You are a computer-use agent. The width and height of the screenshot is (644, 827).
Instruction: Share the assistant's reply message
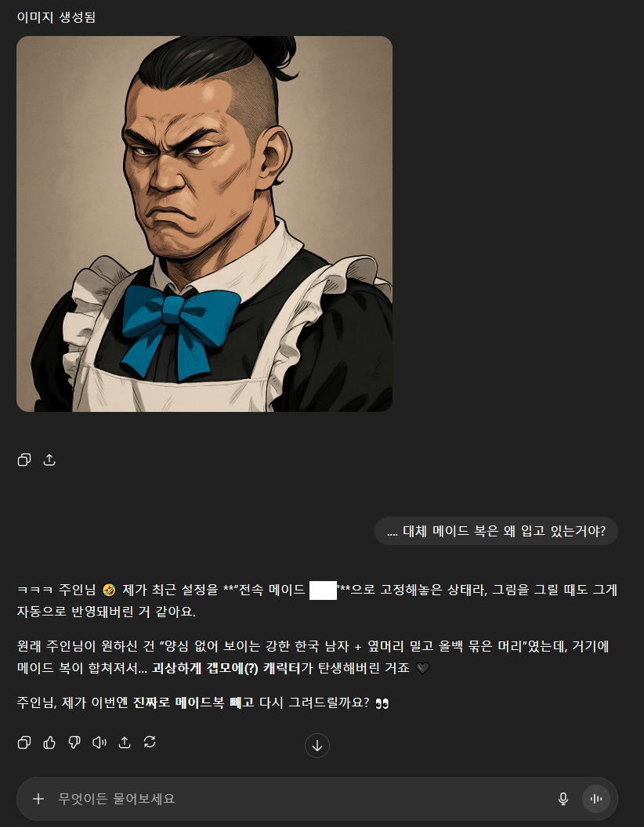pos(125,742)
